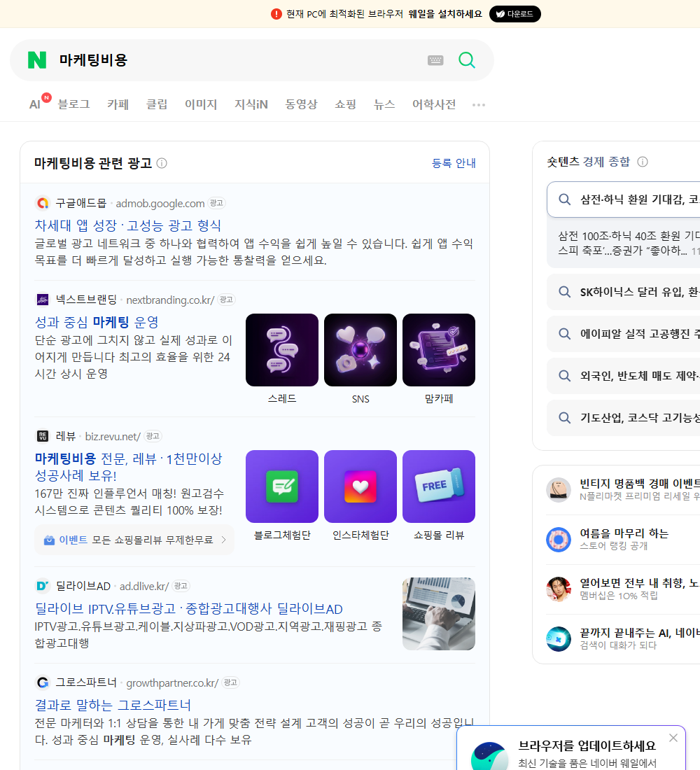Click the 다운로드 button in top banner

click(514, 14)
